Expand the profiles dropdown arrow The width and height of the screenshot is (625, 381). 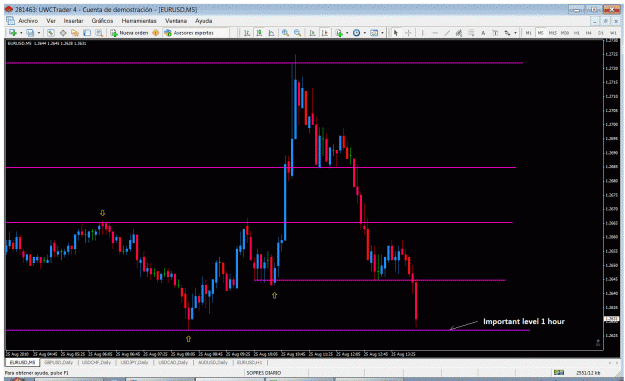tap(39, 33)
